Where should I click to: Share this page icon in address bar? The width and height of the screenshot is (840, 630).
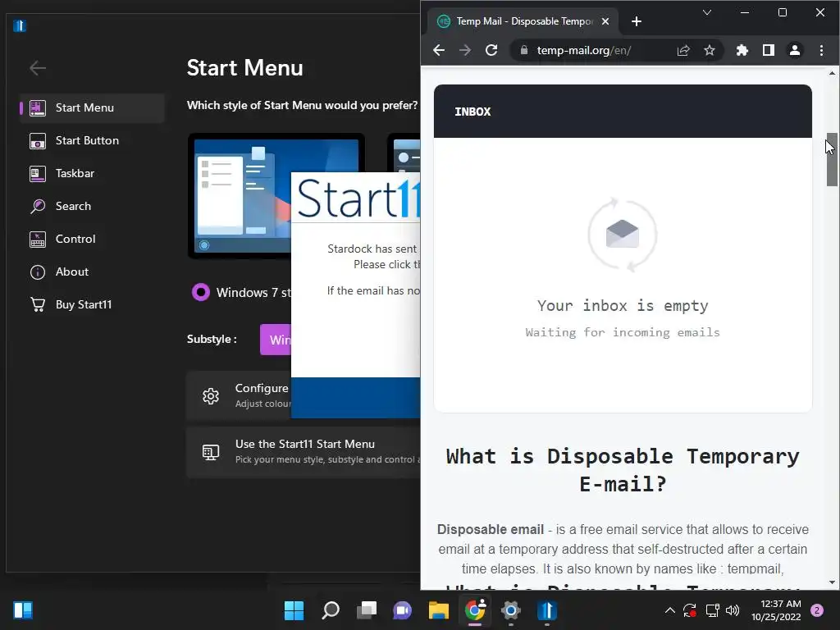click(x=683, y=50)
